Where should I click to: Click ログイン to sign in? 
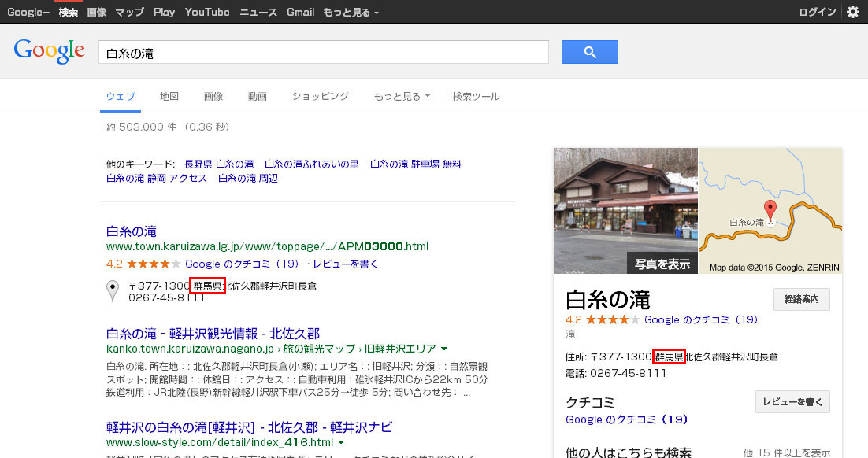pyautogui.click(x=818, y=12)
